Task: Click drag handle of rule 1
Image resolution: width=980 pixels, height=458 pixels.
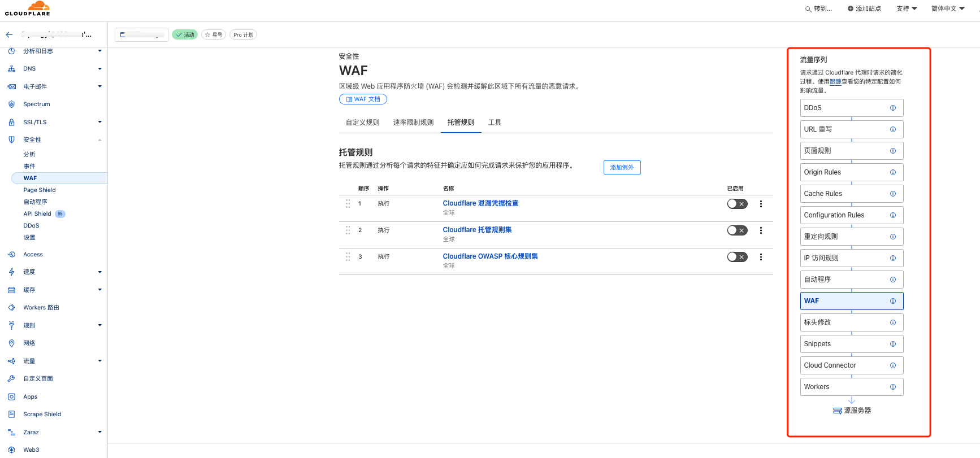Action: coord(348,204)
